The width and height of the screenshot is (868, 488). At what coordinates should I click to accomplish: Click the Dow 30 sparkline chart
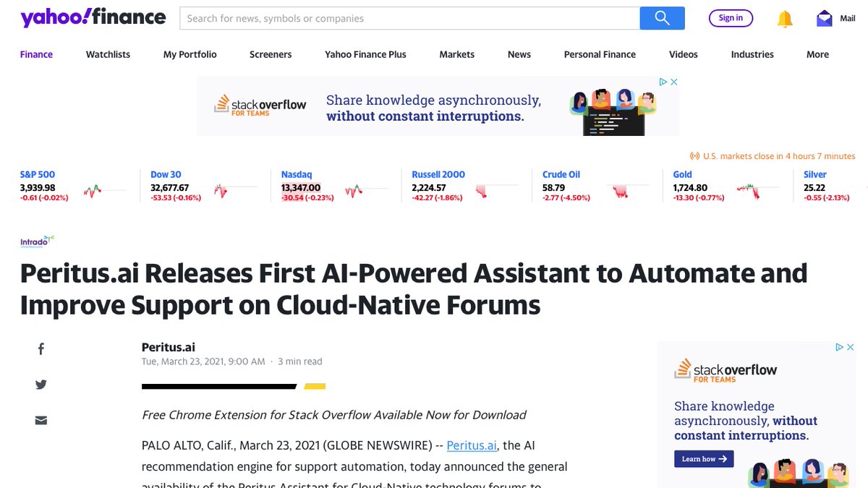235,191
